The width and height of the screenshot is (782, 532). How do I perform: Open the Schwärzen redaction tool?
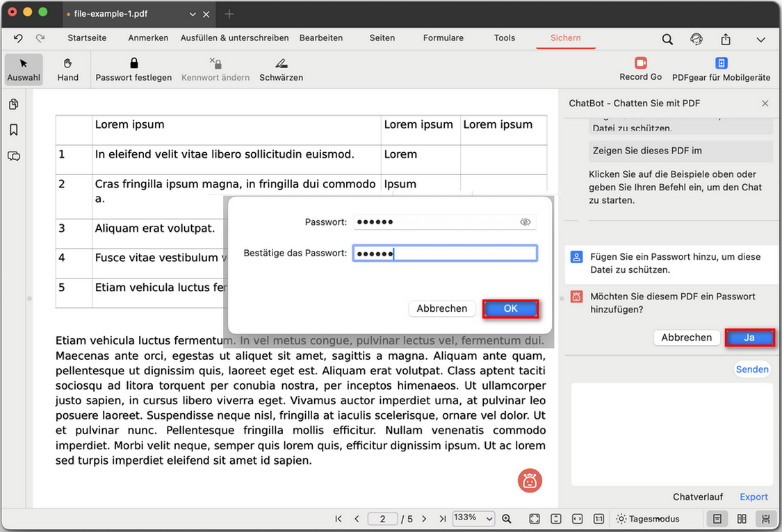[x=281, y=68]
